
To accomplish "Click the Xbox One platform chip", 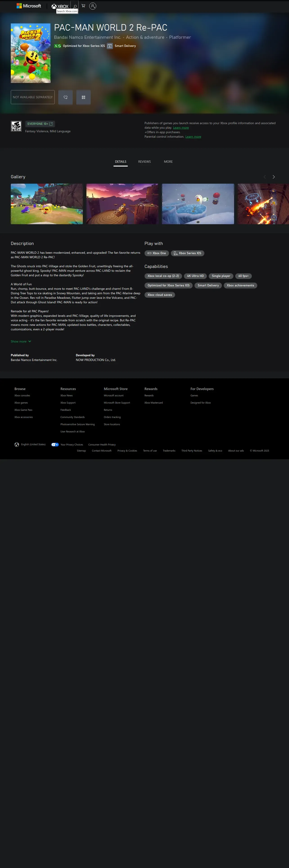I will point(157,253).
